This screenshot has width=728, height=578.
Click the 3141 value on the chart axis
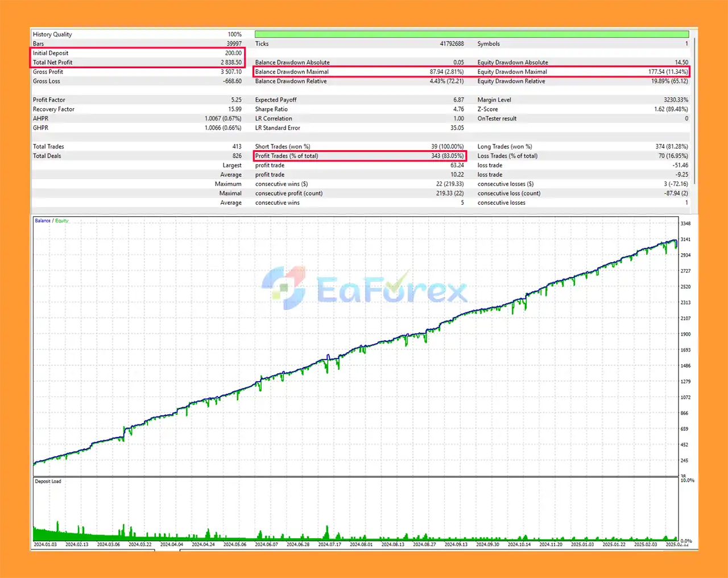click(x=685, y=240)
